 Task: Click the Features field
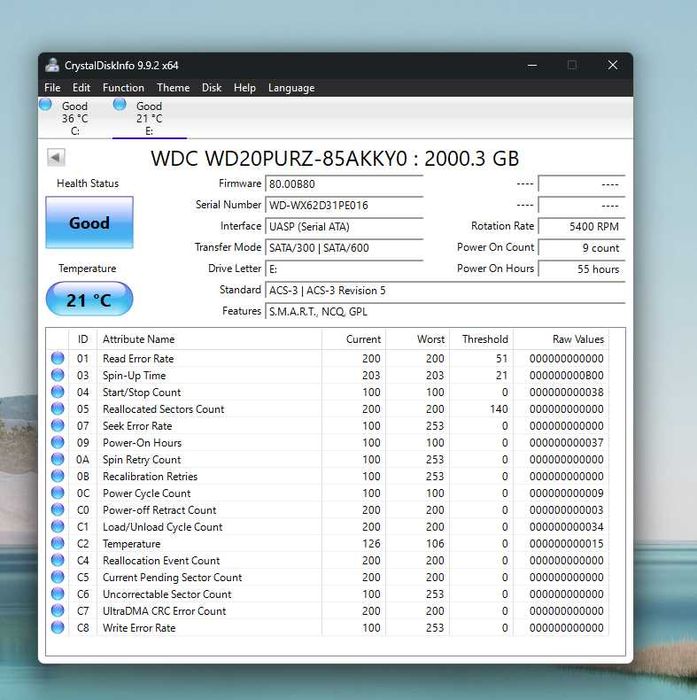pyautogui.click(x=445, y=312)
